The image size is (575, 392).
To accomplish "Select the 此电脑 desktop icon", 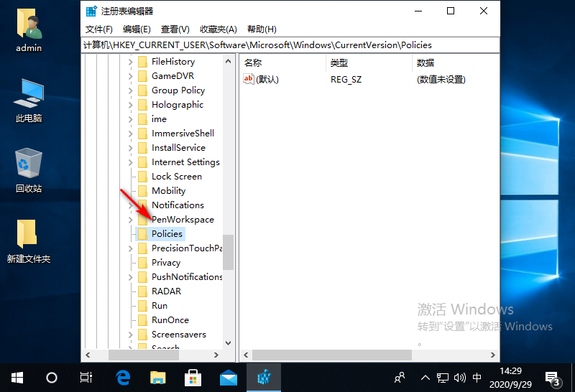I will 29,101.
